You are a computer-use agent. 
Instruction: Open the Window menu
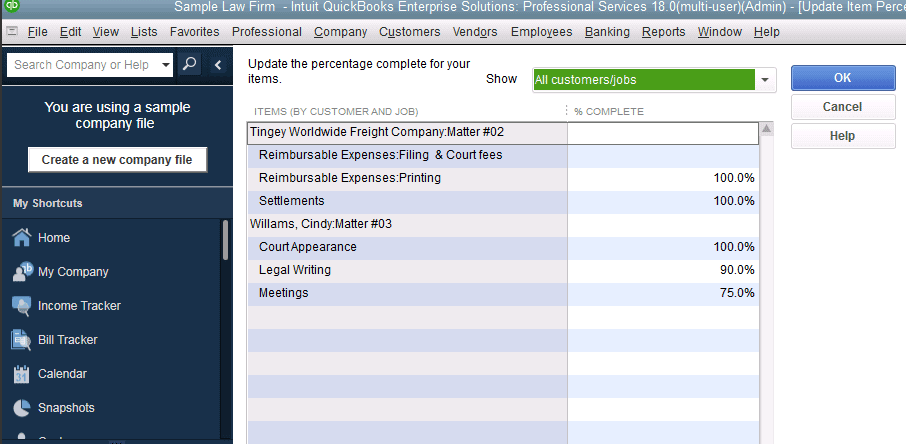coord(719,32)
